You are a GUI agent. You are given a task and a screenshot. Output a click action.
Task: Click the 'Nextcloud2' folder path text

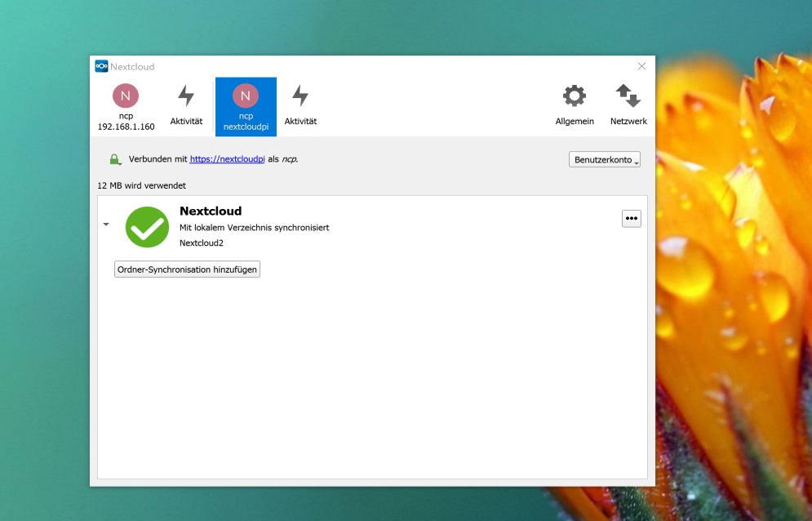(202, 243)
